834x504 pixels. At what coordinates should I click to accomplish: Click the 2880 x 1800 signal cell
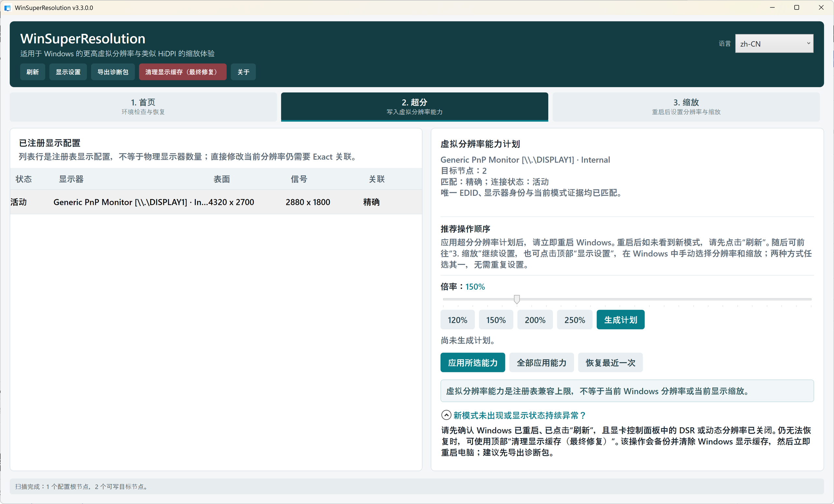tap(308, 202)
